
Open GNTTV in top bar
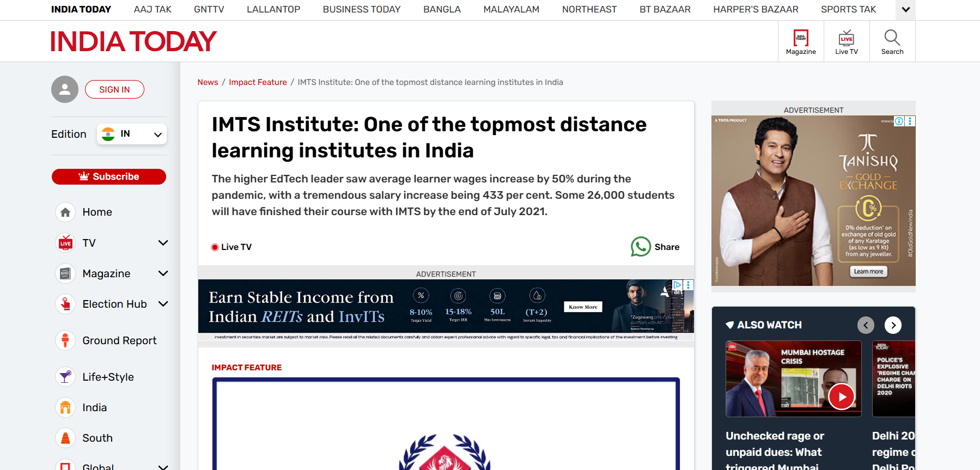(209, 9)
